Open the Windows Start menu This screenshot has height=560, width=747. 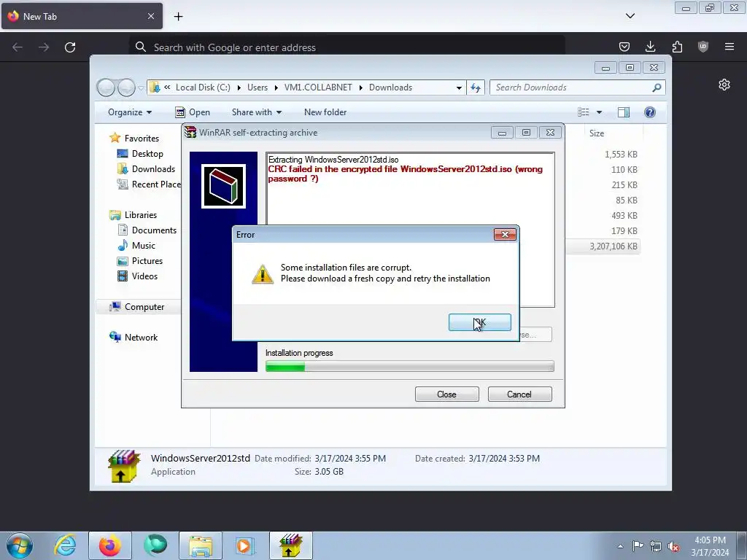20,545
